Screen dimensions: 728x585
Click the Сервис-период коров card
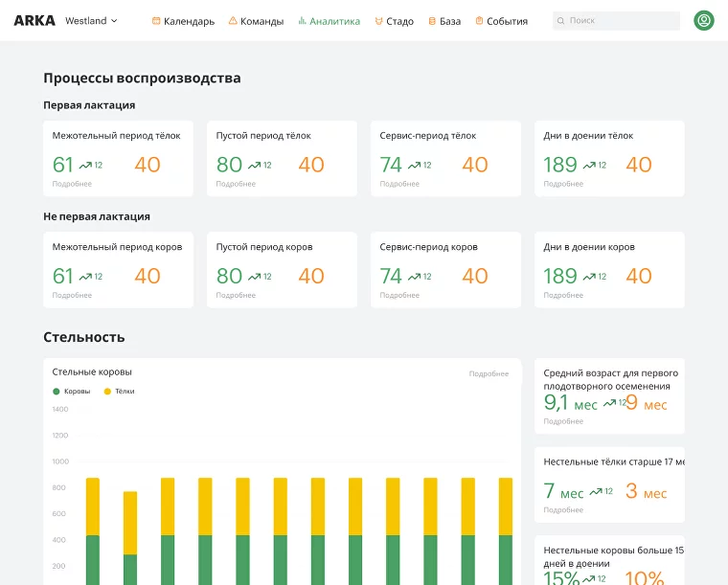coord(445,269)
